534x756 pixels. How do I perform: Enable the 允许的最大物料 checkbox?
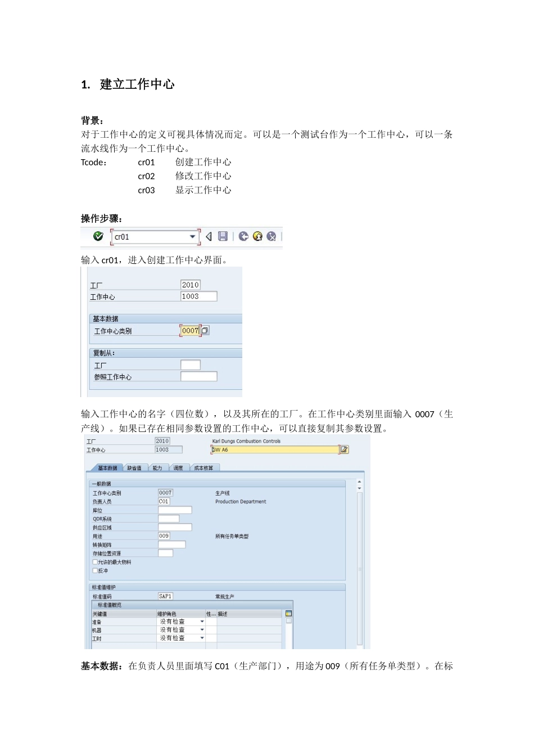[95, 562]
